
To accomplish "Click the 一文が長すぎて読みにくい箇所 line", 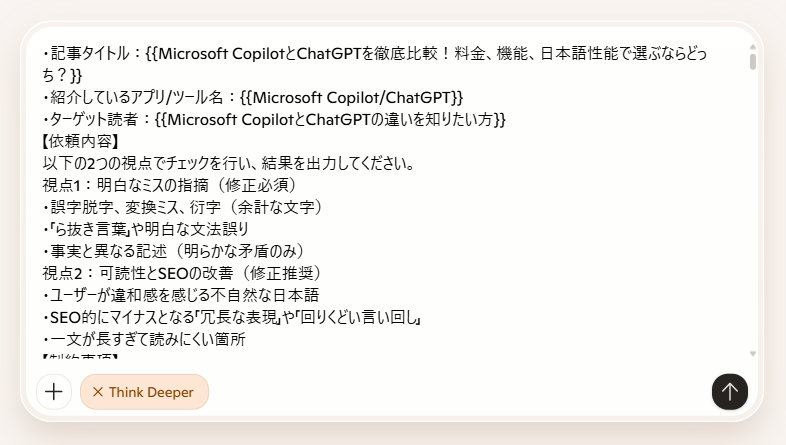I will point(144,340).
